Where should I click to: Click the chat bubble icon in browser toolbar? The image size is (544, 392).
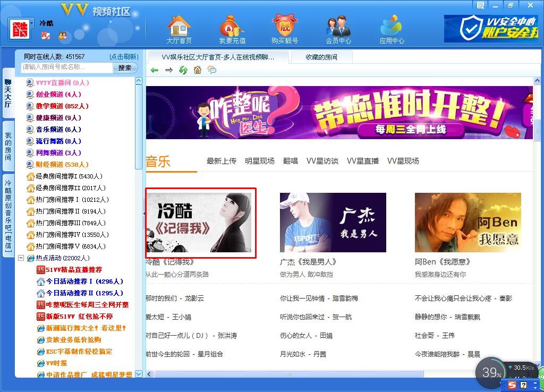(212, 70)
